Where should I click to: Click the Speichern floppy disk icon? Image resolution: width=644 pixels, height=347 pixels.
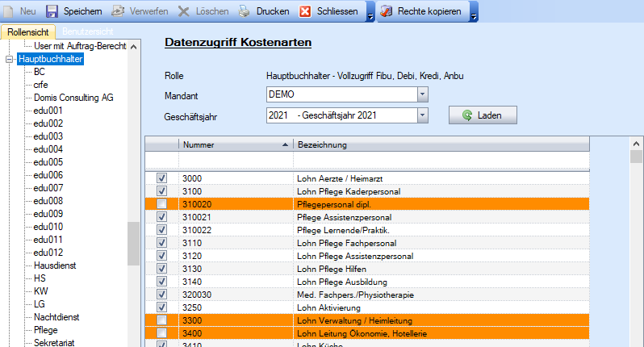52,11
